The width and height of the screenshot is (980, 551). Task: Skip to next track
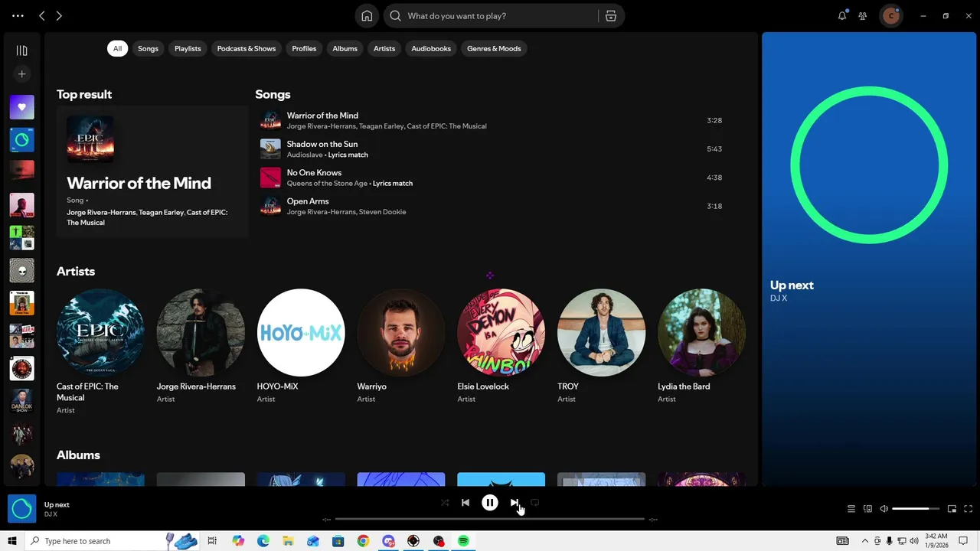click(514, 503)
